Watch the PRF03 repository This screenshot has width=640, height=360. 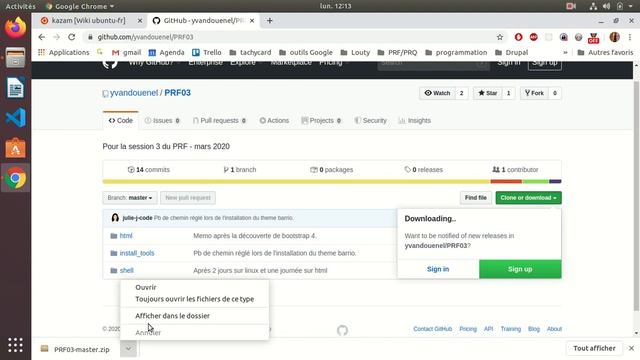point(437,93)
